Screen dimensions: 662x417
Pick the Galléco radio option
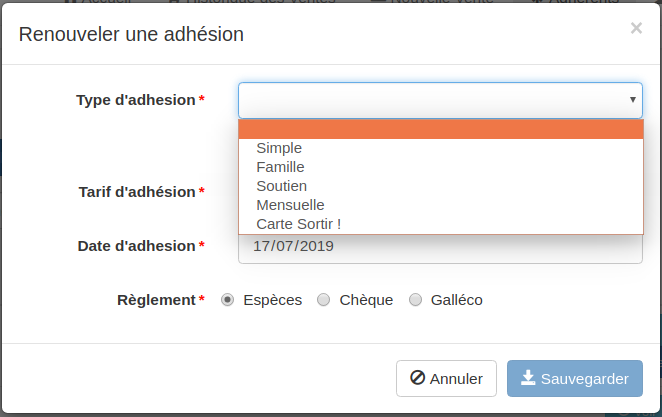coord(415,300)
